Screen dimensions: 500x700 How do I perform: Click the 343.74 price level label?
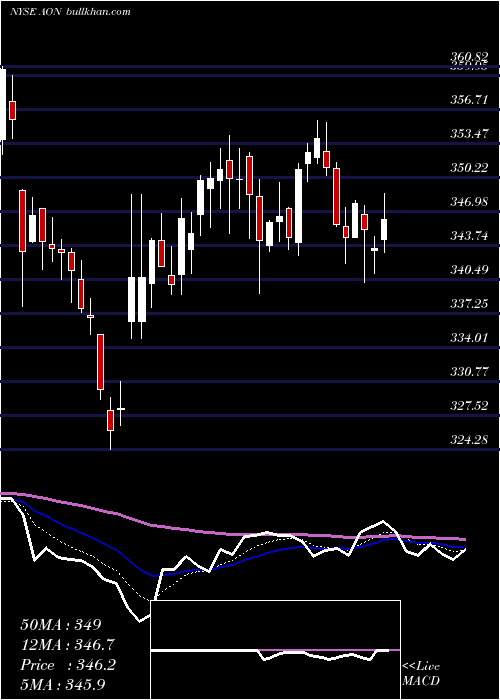pos(468,235)
